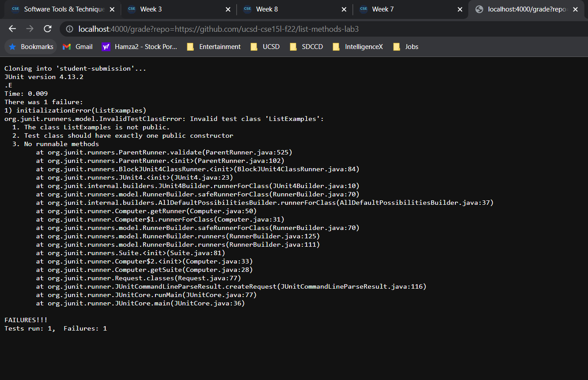This screenshot has width=588, height=380.
Task: Click the JUnitCore.runMain stack trace line
Action: tap(147, 295)
